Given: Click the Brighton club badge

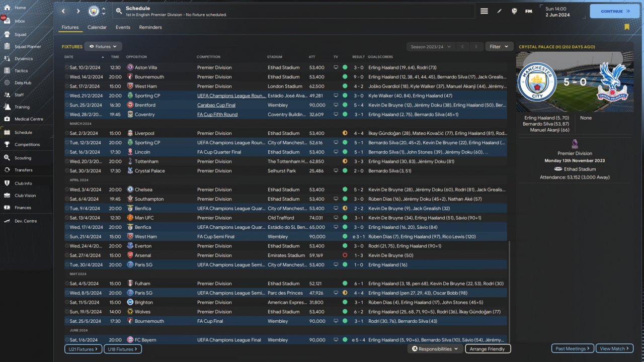Looking at the screenshot, I should (x=130, y=302).
